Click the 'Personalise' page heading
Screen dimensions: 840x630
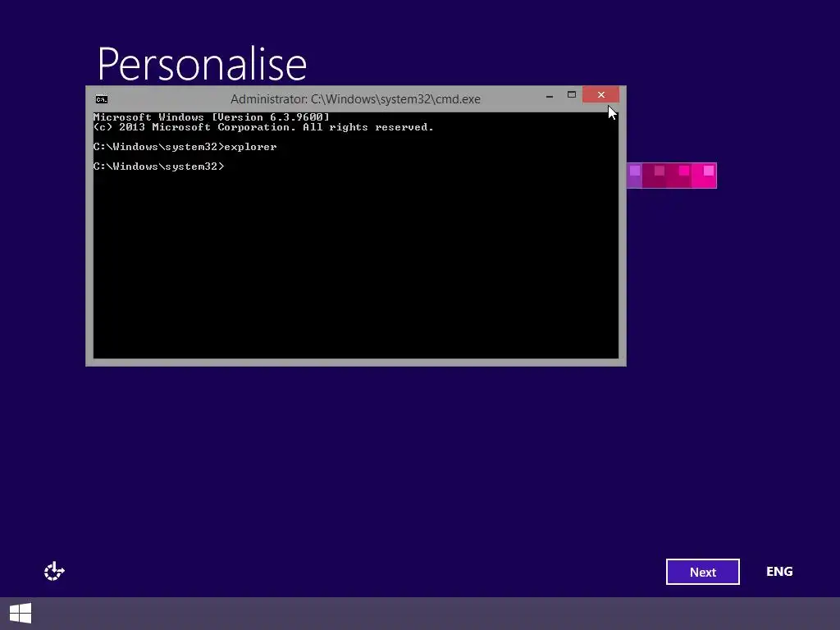(x=202, y=64)
